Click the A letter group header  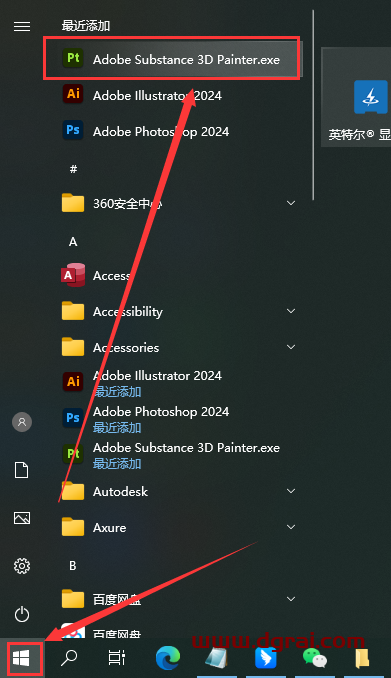pos(73,241)
